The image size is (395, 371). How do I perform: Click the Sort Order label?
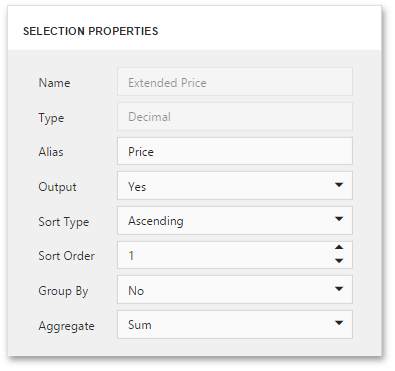[x=66, y=256]
